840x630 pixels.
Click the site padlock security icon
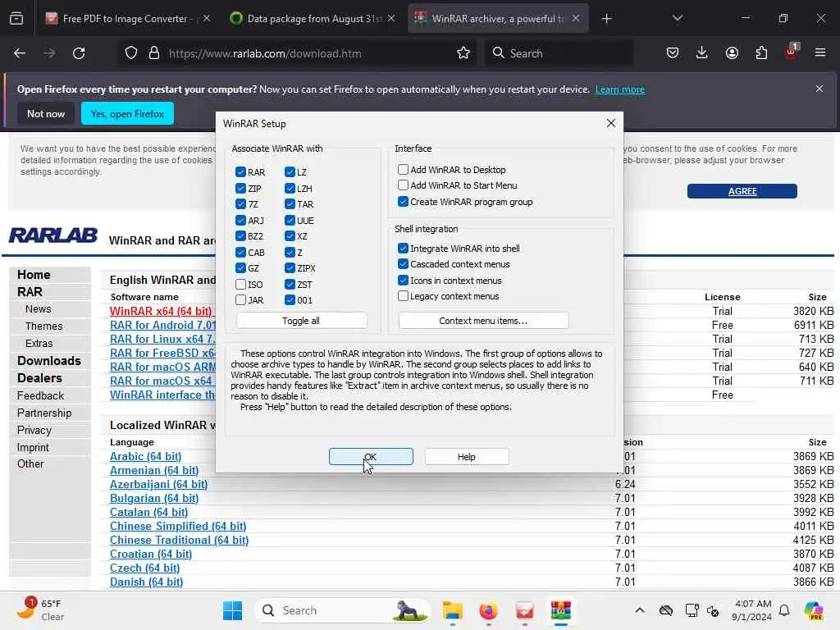pos(154,53)
